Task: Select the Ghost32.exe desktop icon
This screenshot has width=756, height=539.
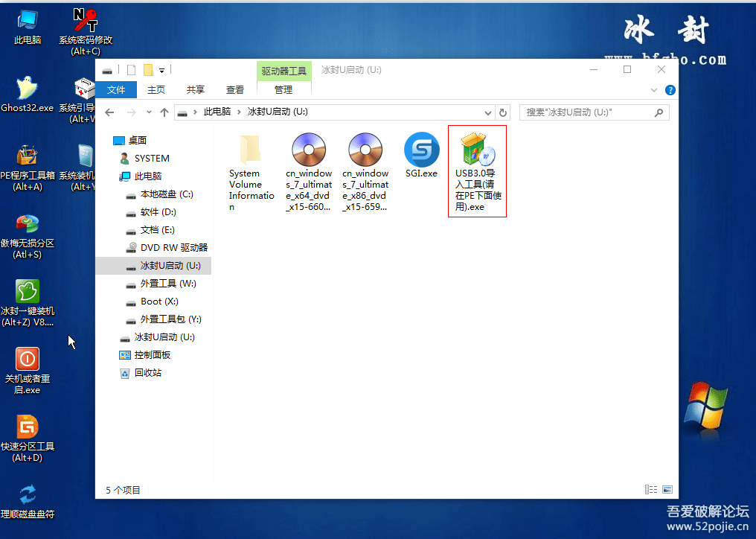Action: pyautogui.click(x=28, y=94)
